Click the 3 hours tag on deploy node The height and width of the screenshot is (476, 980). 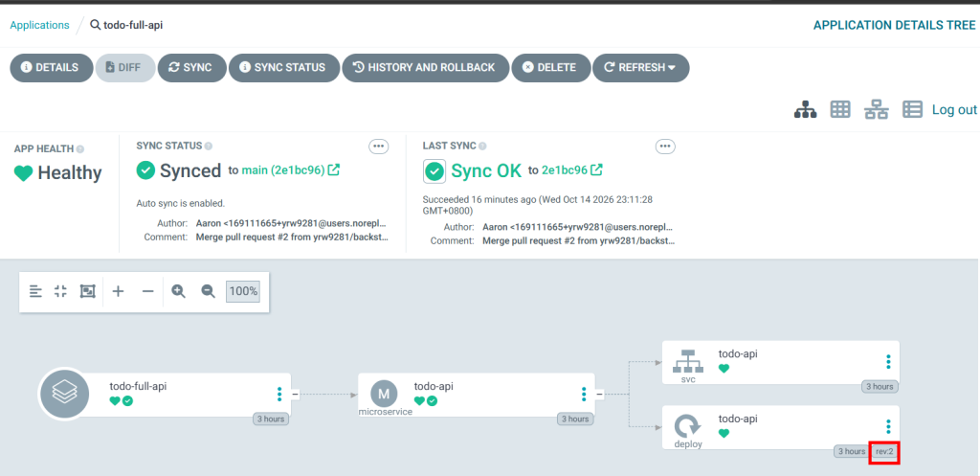[851, 452]
